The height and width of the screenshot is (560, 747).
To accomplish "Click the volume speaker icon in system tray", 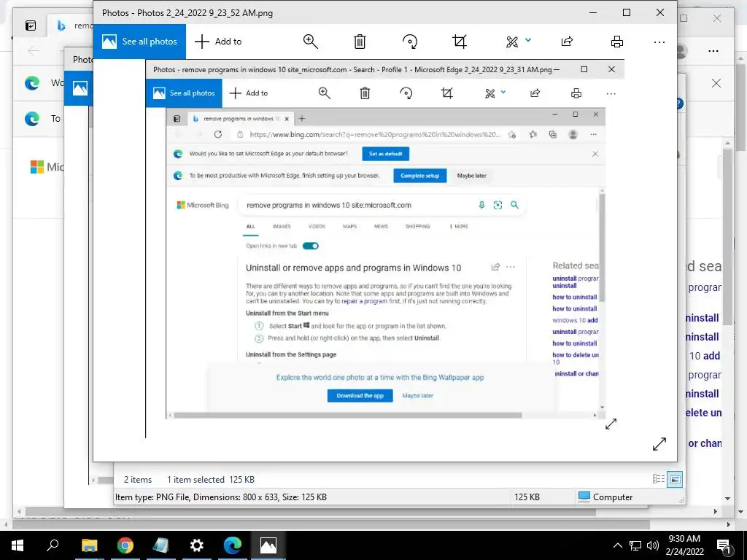I will tap(653, 545).
